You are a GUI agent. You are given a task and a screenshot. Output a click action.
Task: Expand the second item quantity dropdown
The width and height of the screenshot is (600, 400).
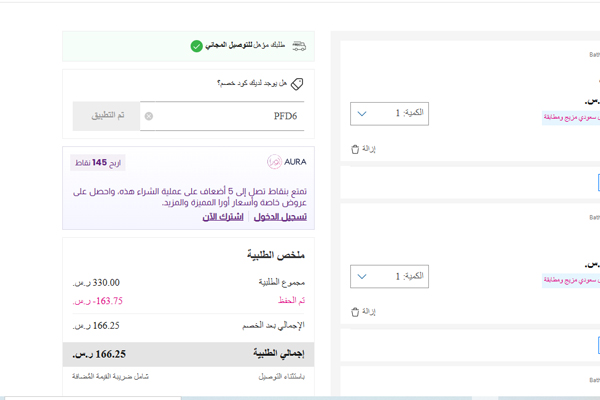(389, 276)
